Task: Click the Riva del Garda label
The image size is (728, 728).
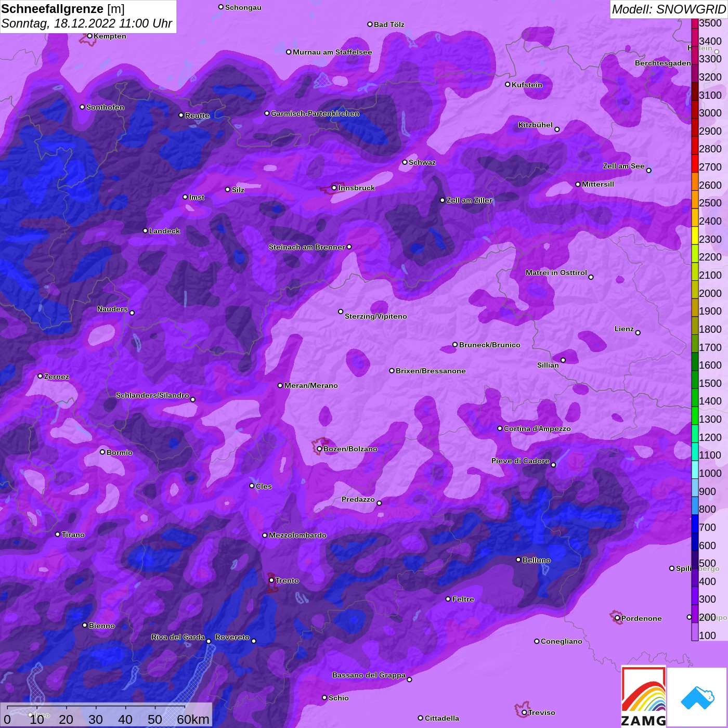Action: 178,637
